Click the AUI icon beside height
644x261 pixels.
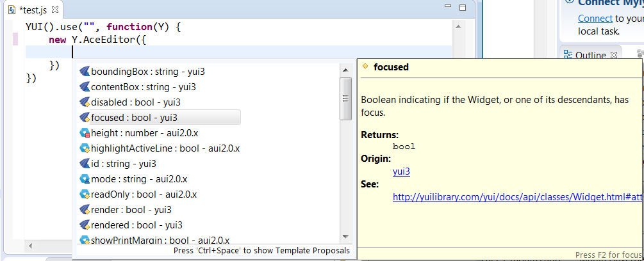pos(85,133)
